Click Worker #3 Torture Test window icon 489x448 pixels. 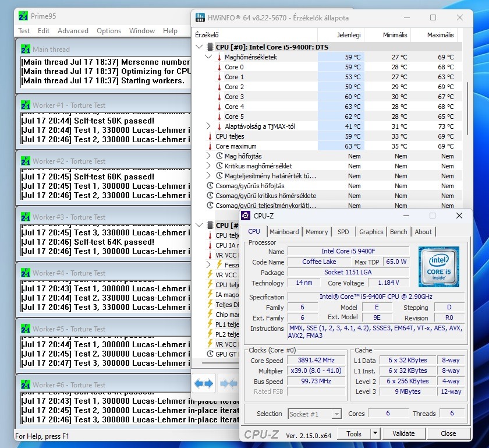point(26,217)
